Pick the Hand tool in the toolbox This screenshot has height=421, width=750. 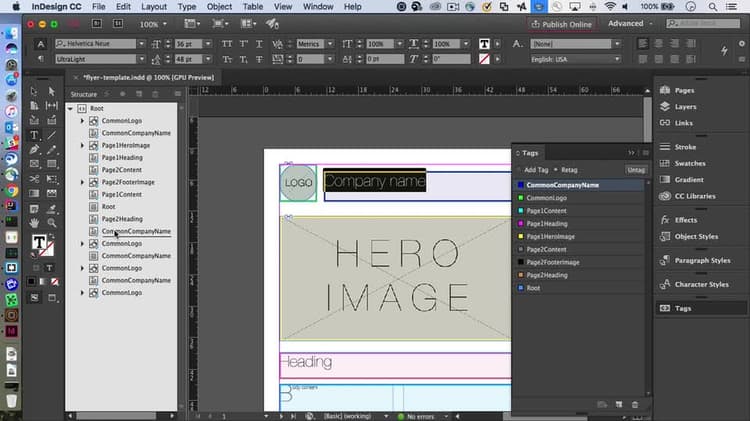pos(34,222)
